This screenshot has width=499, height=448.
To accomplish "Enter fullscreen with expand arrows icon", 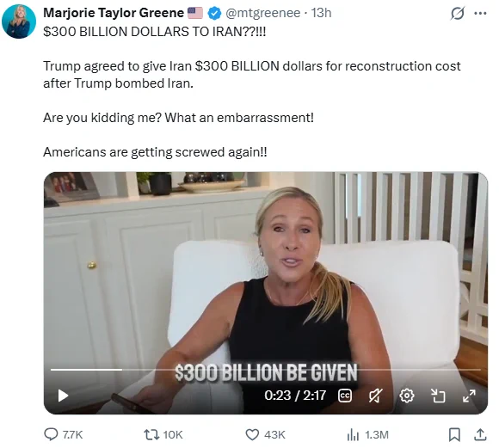I will (x=469, y=396).
